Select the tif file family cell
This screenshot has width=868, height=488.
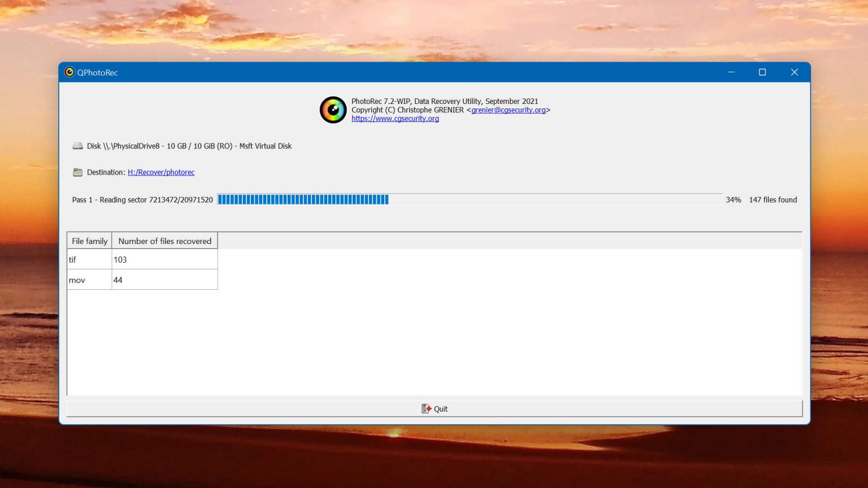point(89,260)
